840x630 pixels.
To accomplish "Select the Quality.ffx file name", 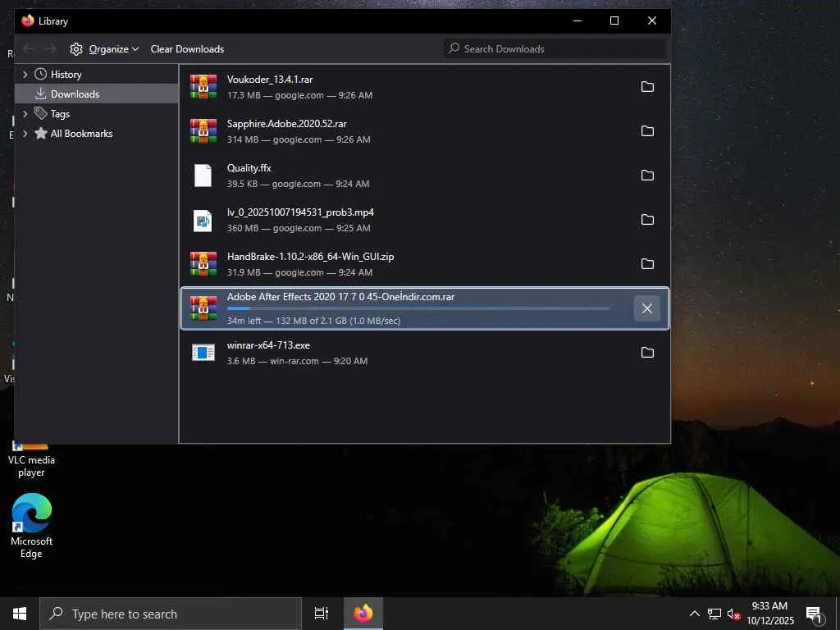I will pos(249,168).
